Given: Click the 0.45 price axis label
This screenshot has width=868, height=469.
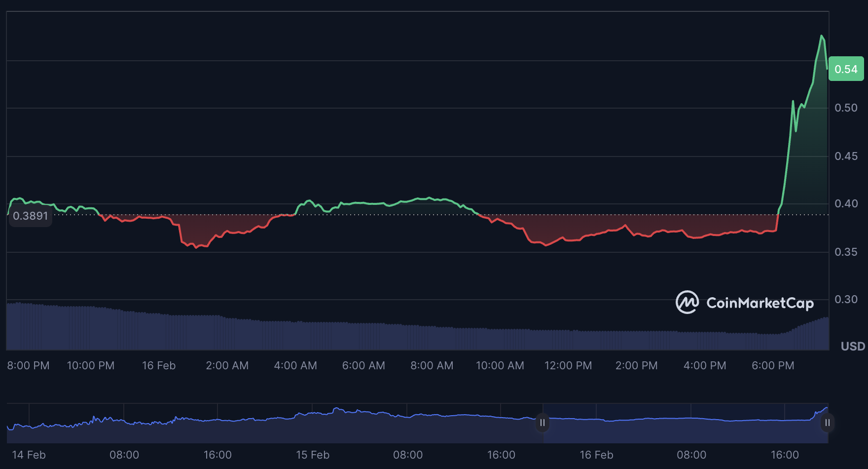Looking at the screenshot, I should (x=846, y=156).
